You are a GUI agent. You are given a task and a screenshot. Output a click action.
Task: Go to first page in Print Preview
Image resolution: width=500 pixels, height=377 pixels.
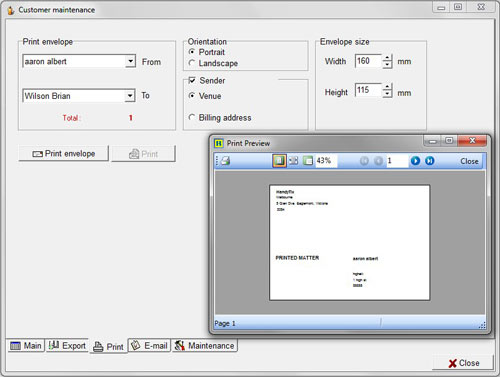(364, 161)
